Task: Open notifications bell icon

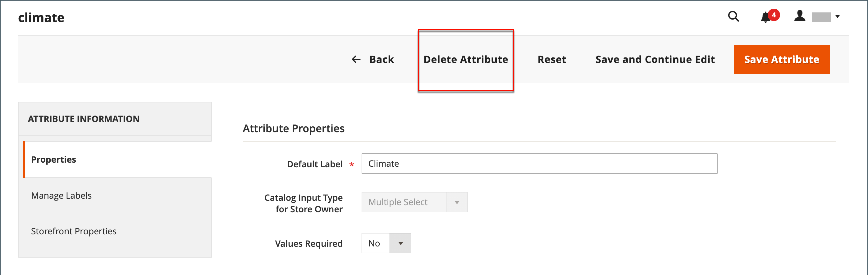Action: pyautogui.click(x=765, y=17)
